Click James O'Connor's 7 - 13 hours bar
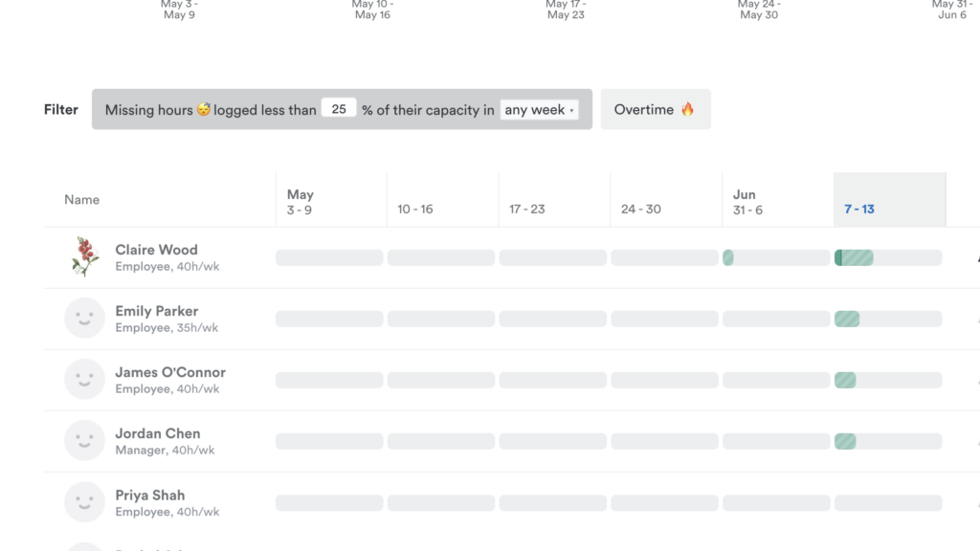Image resolution: width=980 pixels, height=551 pixels. pyautogui.click(x=888, y=380)
